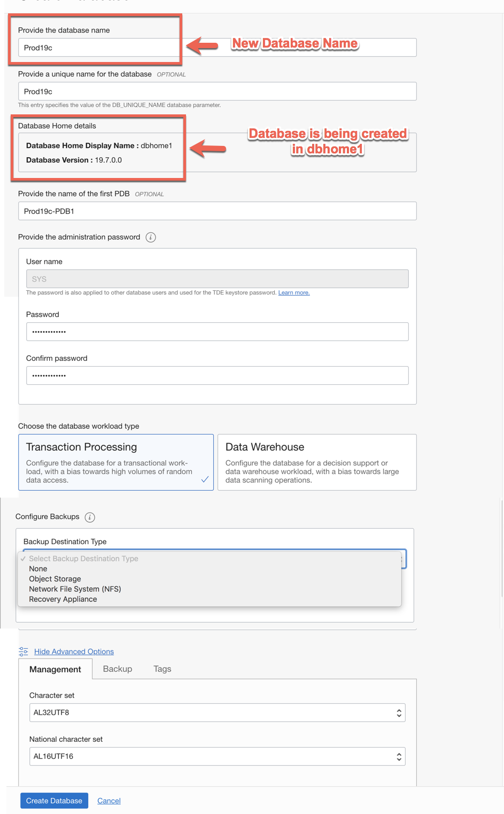Switch to the Management tab
Image resolution: width=504 pixels, height=814 pixels.
55,669
